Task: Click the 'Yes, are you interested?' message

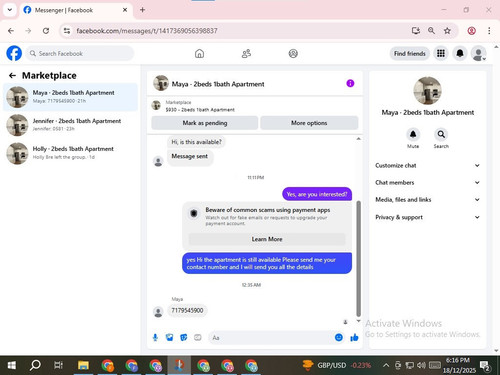Action: click(317, 194)
